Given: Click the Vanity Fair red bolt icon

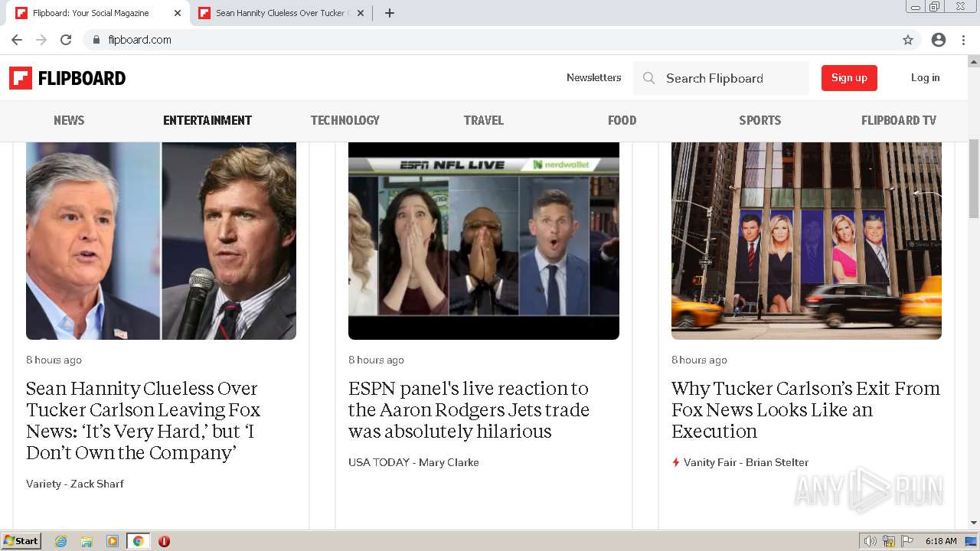Looking at the screenshot, I should pyautogui.click(x=675, y=462).
